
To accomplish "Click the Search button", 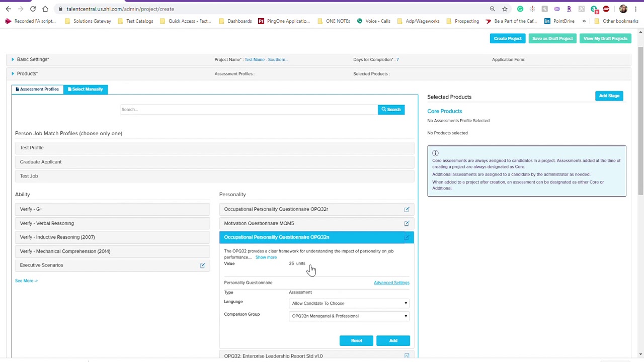I will [x=391, y=110].
